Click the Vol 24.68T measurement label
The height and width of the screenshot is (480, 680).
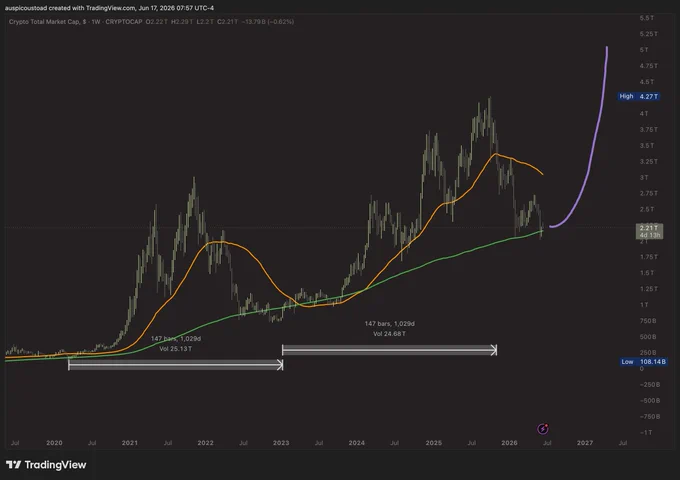tap(389, 334)
